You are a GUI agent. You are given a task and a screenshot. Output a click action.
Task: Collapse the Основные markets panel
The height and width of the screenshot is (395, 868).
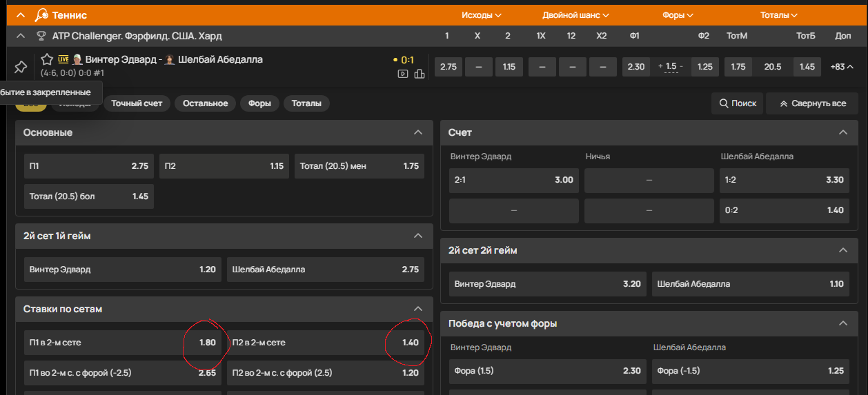click(417, 132)
